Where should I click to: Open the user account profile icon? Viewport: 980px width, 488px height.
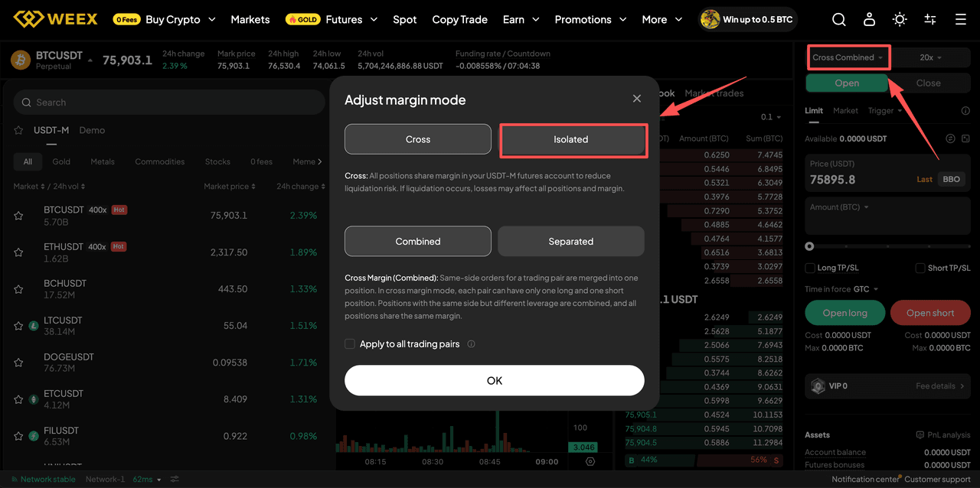coord(869,20)
